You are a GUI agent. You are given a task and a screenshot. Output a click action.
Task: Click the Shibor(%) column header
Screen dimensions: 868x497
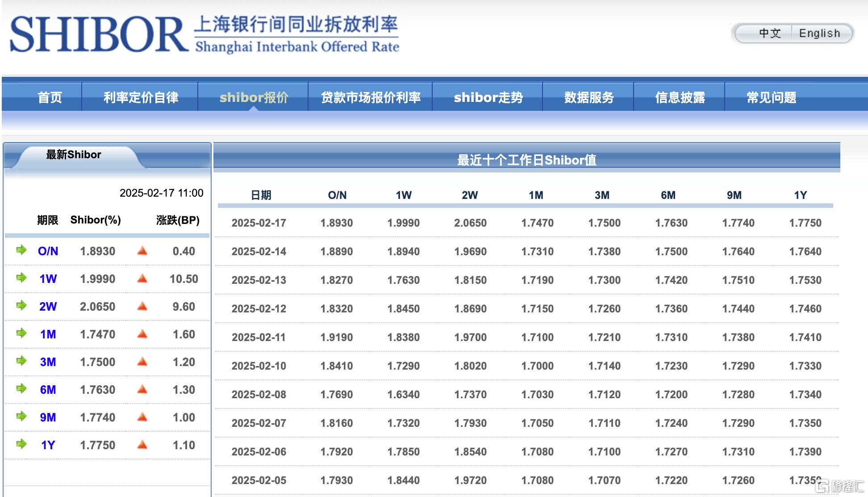[96, 220]
